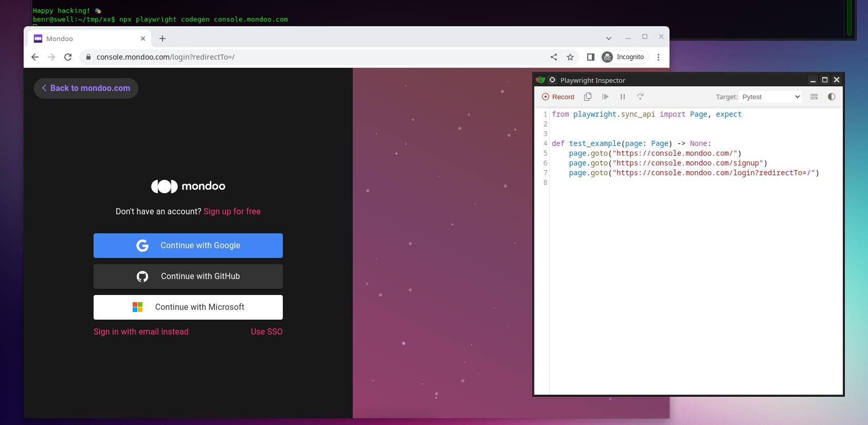This screenshot has height=425, width=868.
Task: Select the Mondoo browser tab
Action: [x=90, y=39]
